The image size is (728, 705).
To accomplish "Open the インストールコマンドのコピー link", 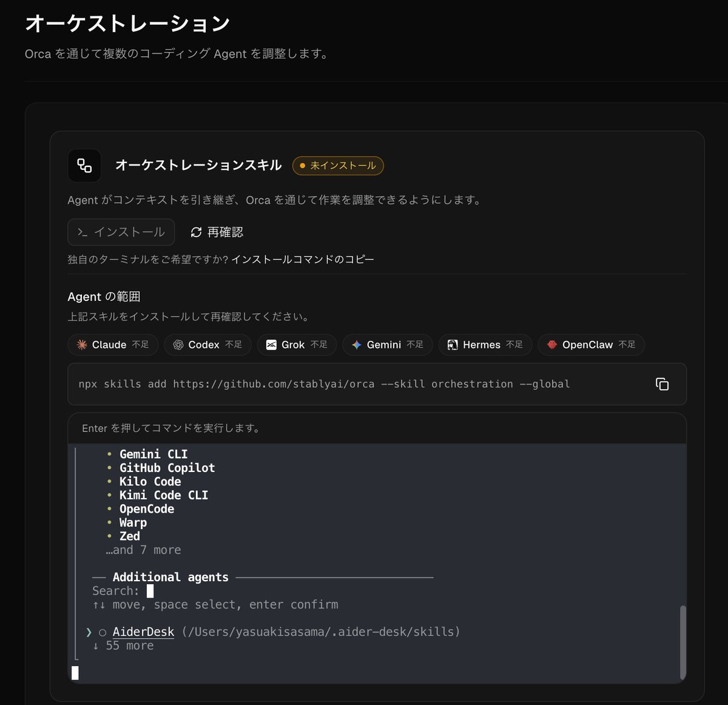I will click(303, 259).
